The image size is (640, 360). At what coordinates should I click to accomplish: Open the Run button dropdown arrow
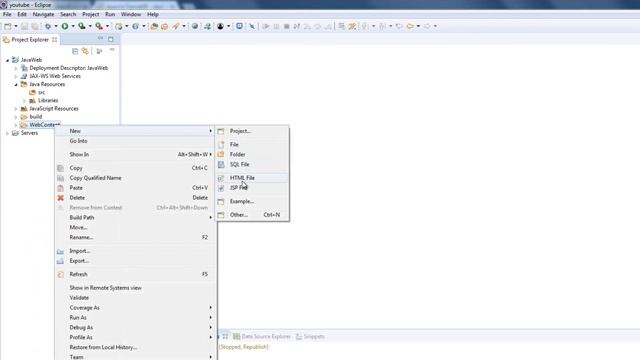pyautogui.click(x=73, y=26)
